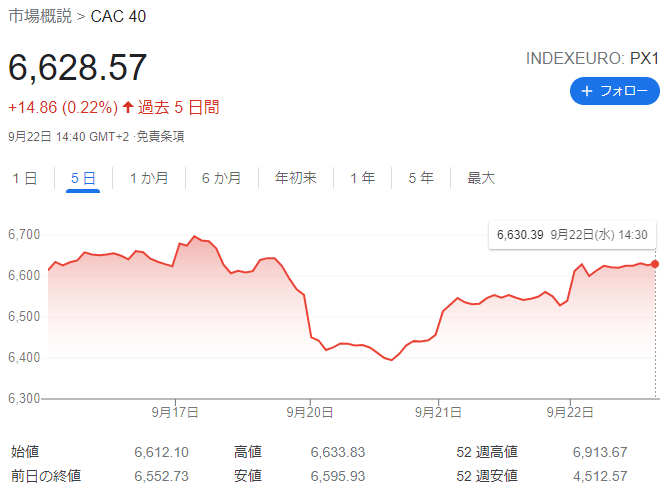Click the 9月17日 date marker on chart
The image size is (669, 497).
[x=175, y=411]
